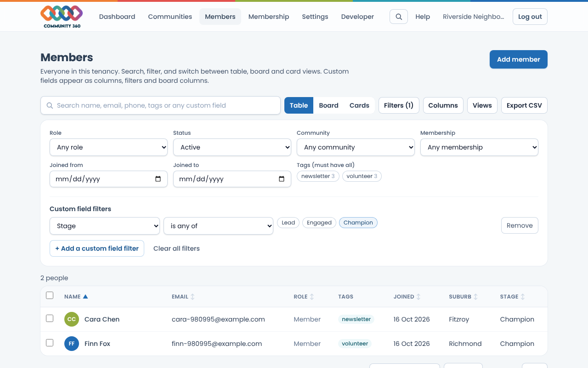
Task: Click Finn Fox's FF avatar
Action: click(x=72, y=344)
